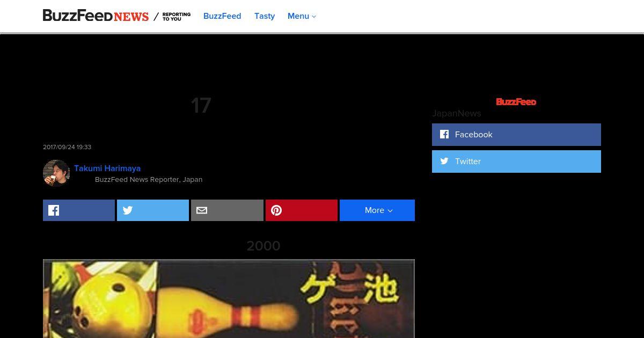Expand the More sharing options button
The height and width of the screenshot is (338, 644).
[377, 210]
